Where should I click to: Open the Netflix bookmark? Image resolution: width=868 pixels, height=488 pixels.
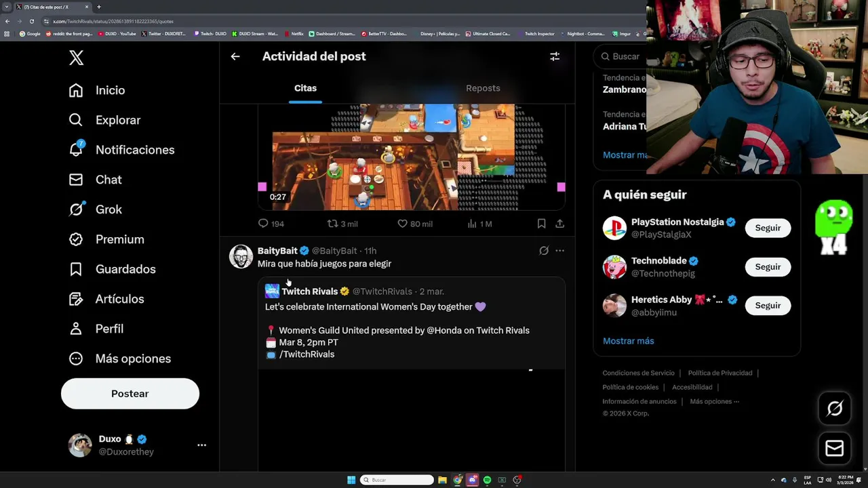tap(294, 33)
